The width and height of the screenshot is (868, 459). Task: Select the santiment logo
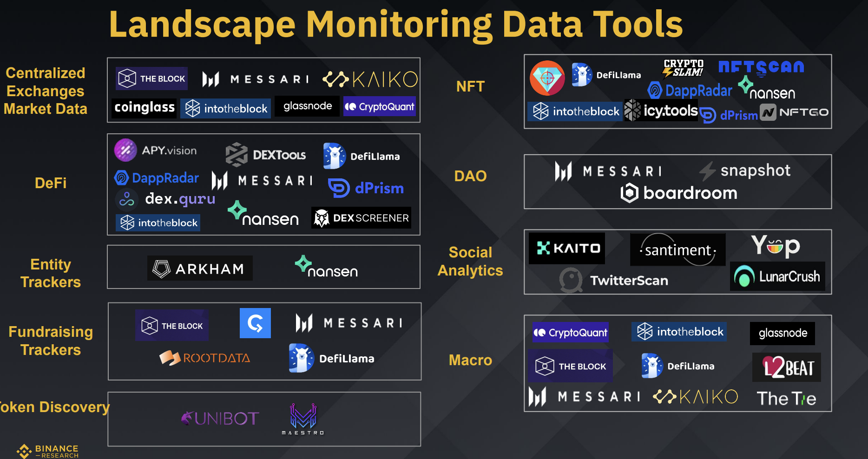click(677, 250)
